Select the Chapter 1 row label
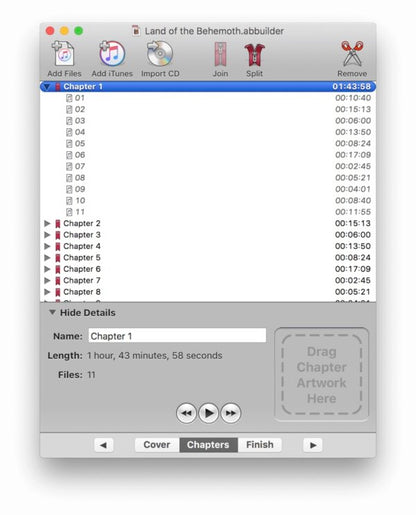The width and height of the screenshot is (416, 515). coord(83,87)
